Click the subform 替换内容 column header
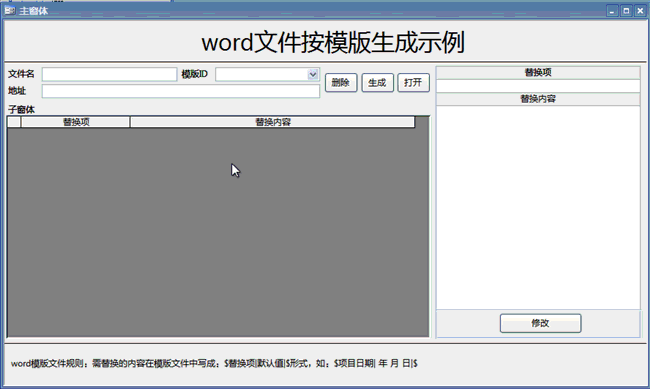Image resolution: width=650 pixels, height=389 pixels. click(272, 122)
